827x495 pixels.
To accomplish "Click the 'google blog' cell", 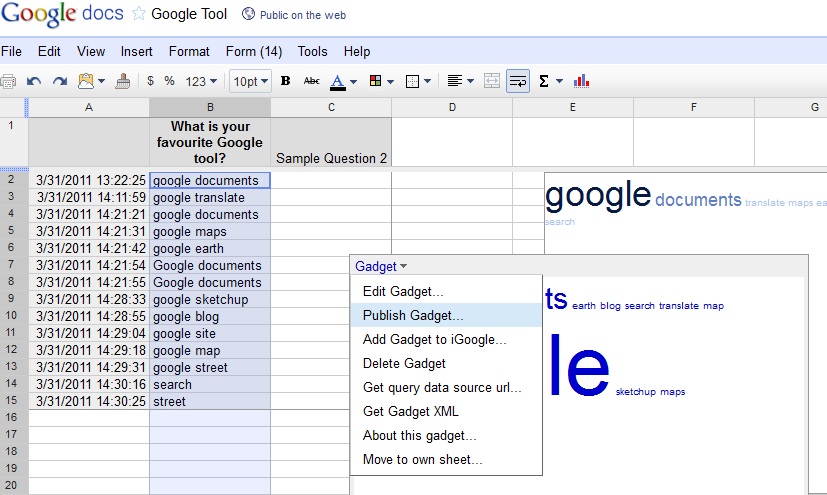I will click(x=210, y=316).
